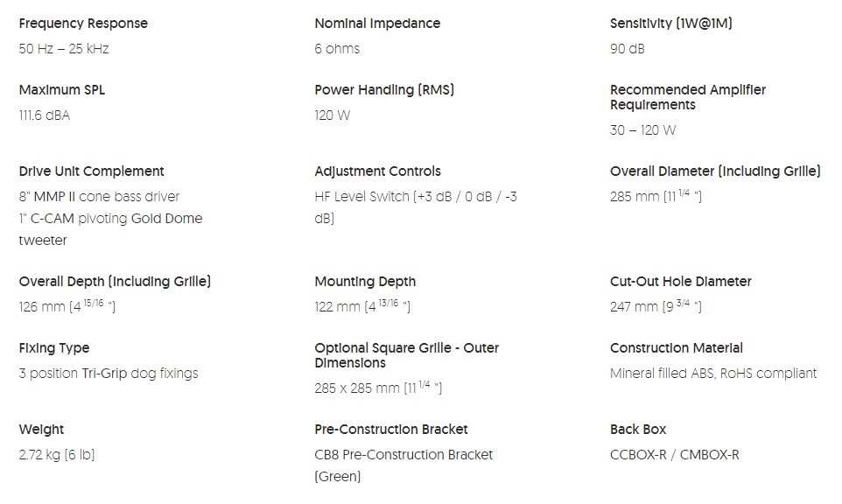Select the CB8 Pre-Construction Bracket text
Image resolution: width=842 pixels, height=504 pixels.
403,455
